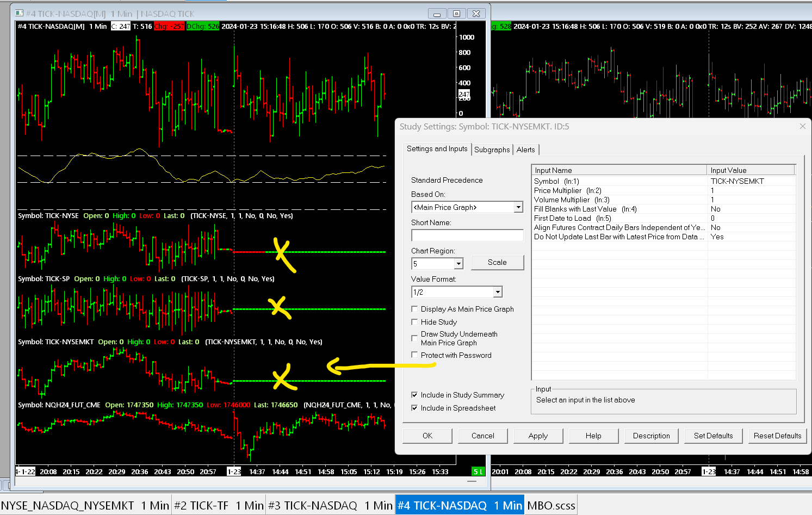Image resolution: width=812 pixels, height=515 pixels.
Task: Uncheck Include in Spreadsheet
Action: [414, 408]
